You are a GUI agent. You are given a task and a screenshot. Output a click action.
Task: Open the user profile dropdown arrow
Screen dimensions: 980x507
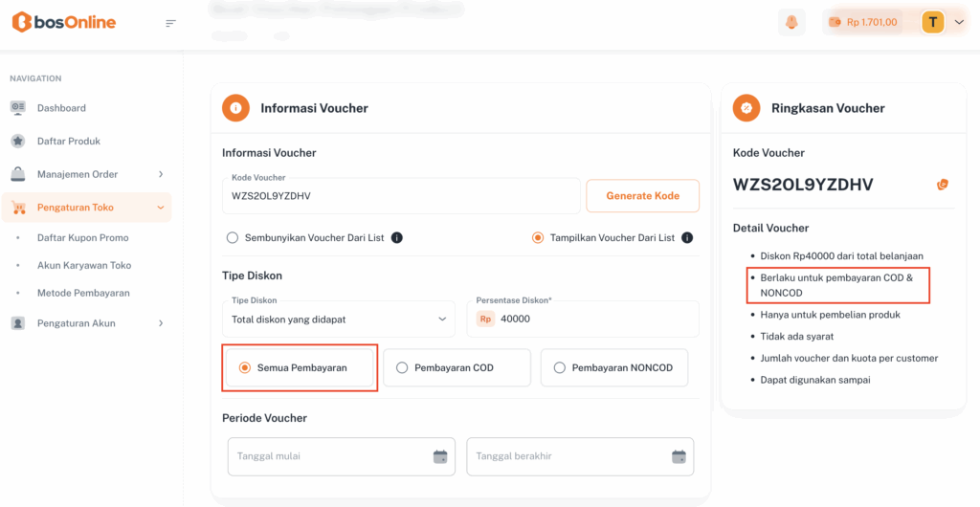[x=960, y=22]
